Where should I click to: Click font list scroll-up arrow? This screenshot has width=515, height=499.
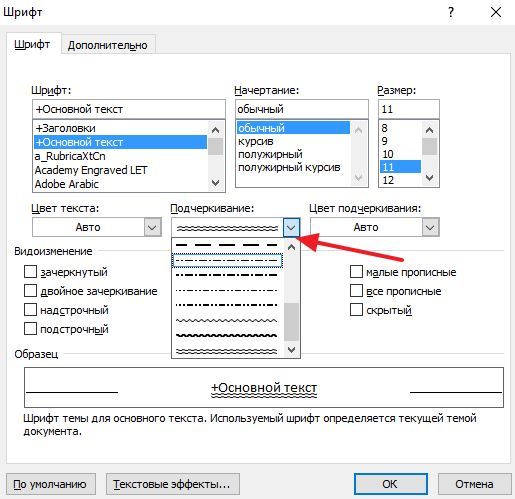pyautogui.click(x=216, y=130)
